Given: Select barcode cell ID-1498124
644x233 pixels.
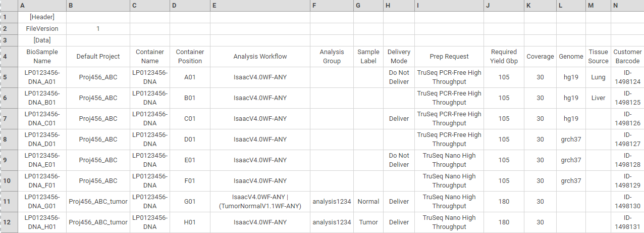Looking at the screenshot, I should (x=627, y=77).
